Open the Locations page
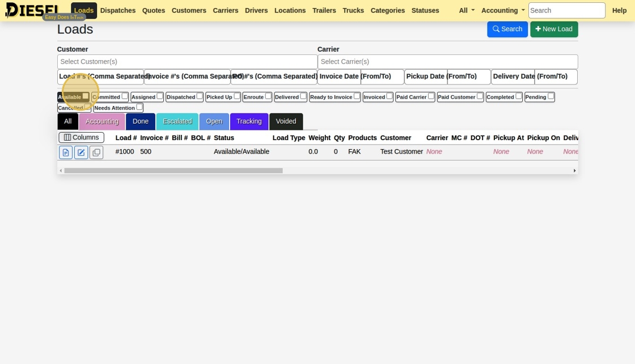Image resolution: width=635 pixels, height=364 pixels. coord(290,11)
